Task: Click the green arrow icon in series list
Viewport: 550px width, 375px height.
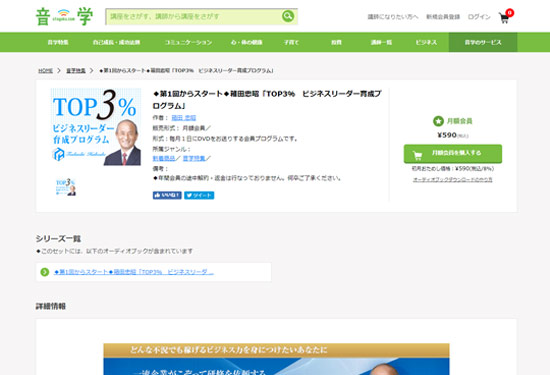Action: [45, 272]
